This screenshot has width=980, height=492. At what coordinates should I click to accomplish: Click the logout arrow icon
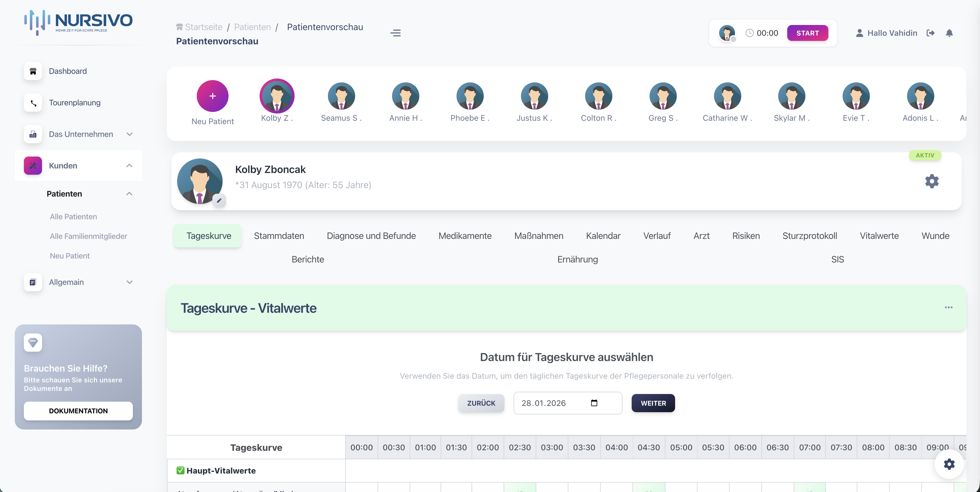point(931,33)
